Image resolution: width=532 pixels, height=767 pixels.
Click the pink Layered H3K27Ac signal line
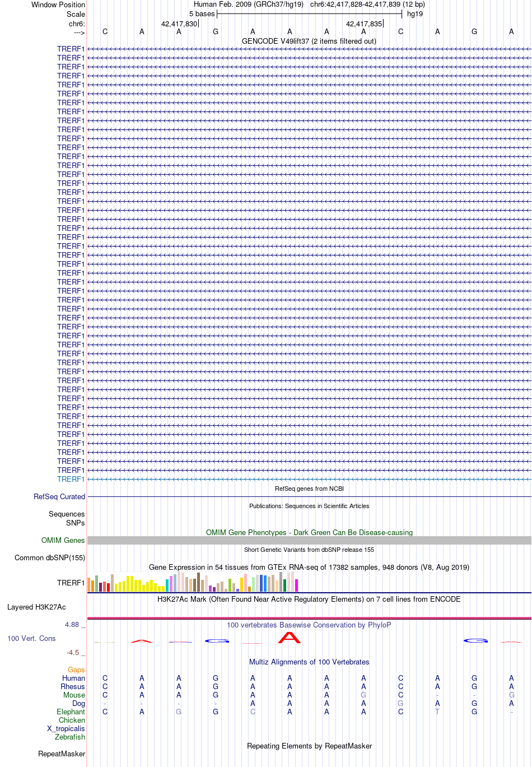(x=309, y=618)
